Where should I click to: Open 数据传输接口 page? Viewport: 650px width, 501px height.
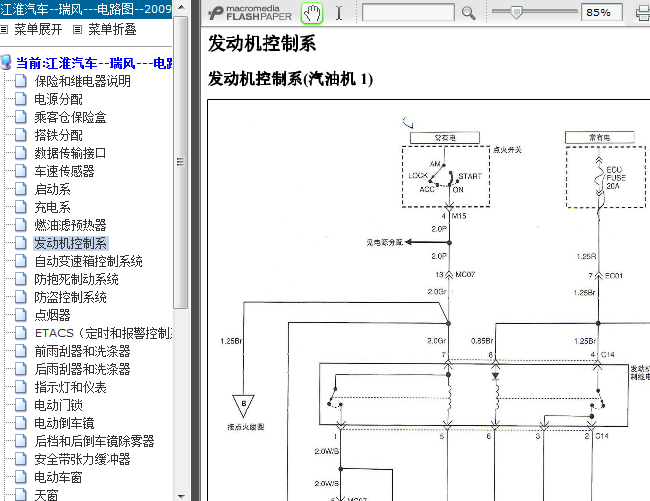pos(70,153)
